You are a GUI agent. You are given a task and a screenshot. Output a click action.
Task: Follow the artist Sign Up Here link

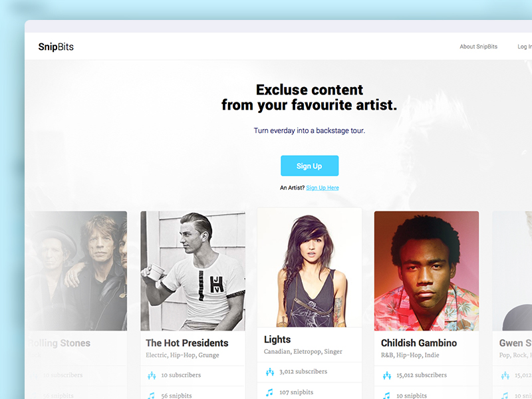(x=323, y=188)
